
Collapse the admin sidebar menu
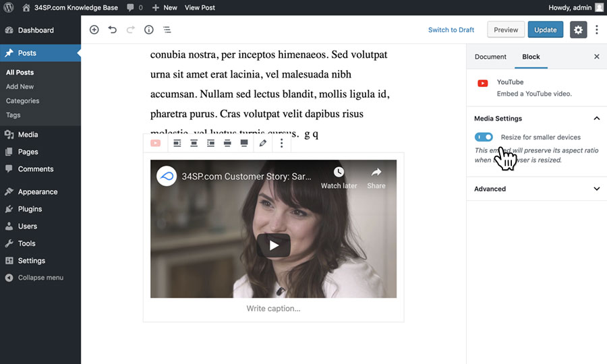[x=40, y=278]
